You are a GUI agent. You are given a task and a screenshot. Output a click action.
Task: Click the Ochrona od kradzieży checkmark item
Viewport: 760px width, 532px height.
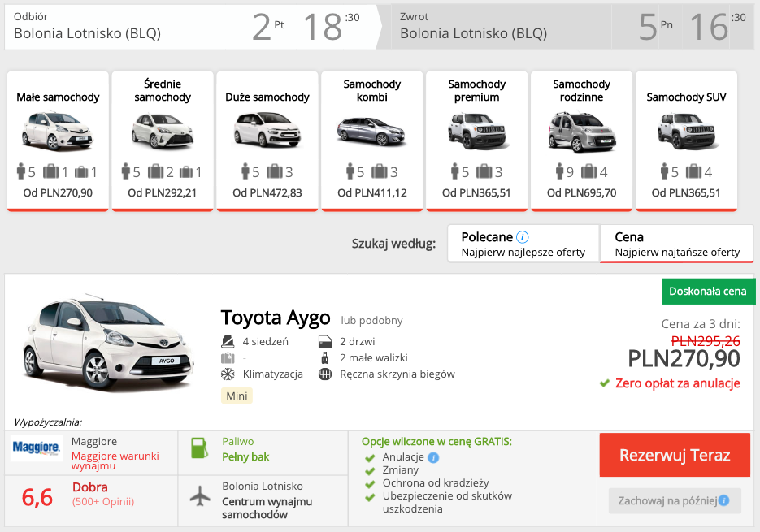tap(427, 483)
